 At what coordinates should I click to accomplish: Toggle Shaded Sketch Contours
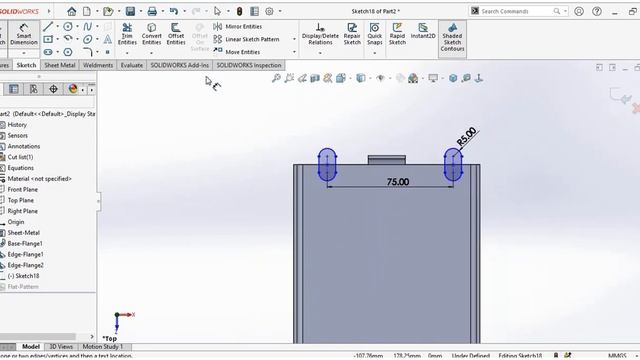tap(452, 38)
